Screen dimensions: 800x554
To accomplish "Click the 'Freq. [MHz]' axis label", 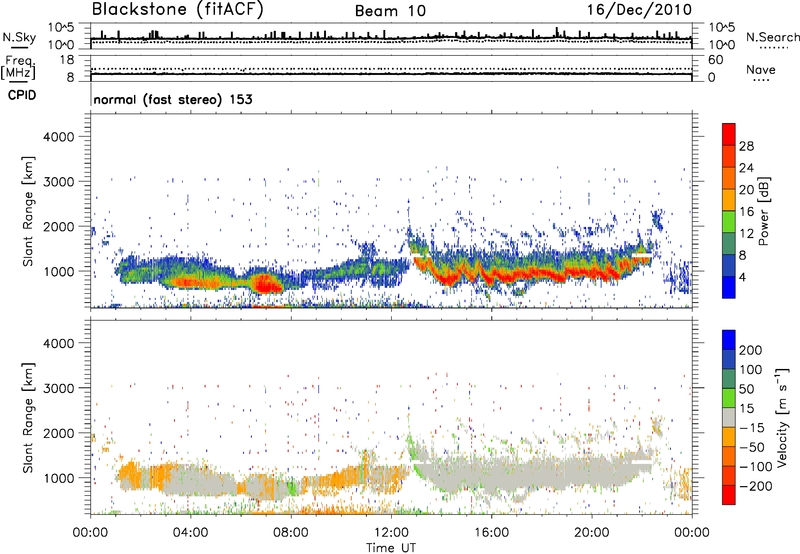I will pos(18,68).
